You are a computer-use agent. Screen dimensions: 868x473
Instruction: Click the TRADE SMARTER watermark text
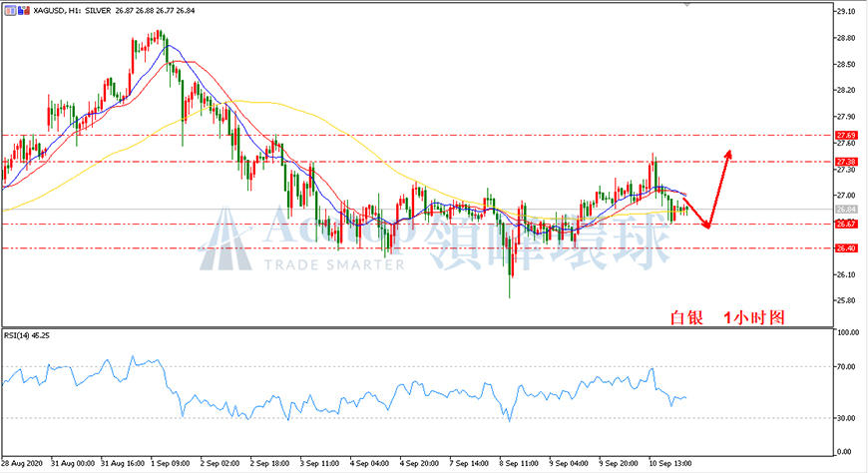pos(334,264)
